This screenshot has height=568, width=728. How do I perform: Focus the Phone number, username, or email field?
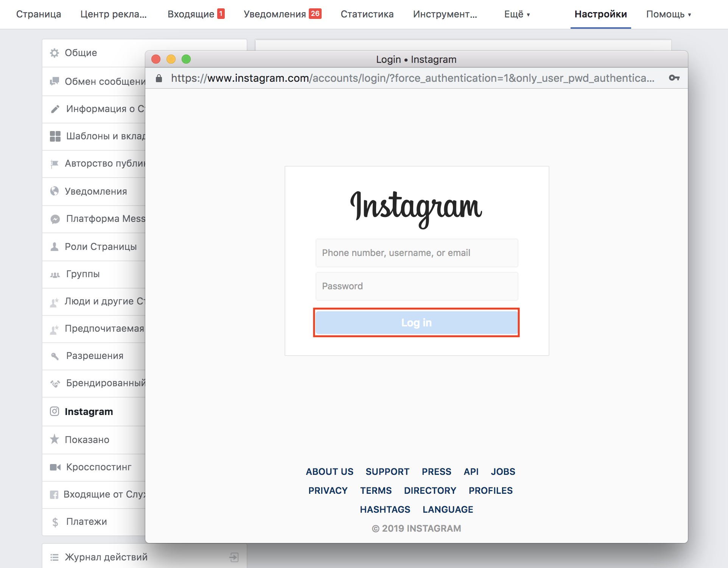tap(417, 253)
